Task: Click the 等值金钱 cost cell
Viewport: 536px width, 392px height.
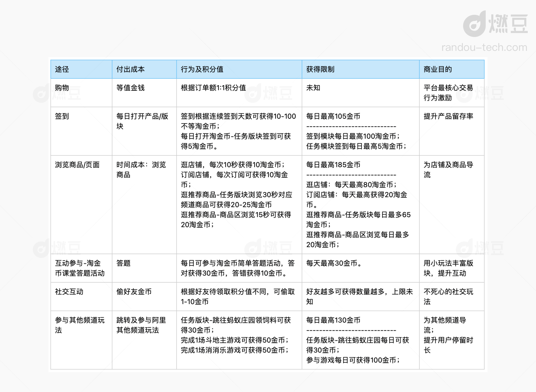Action: coord(130,88)
